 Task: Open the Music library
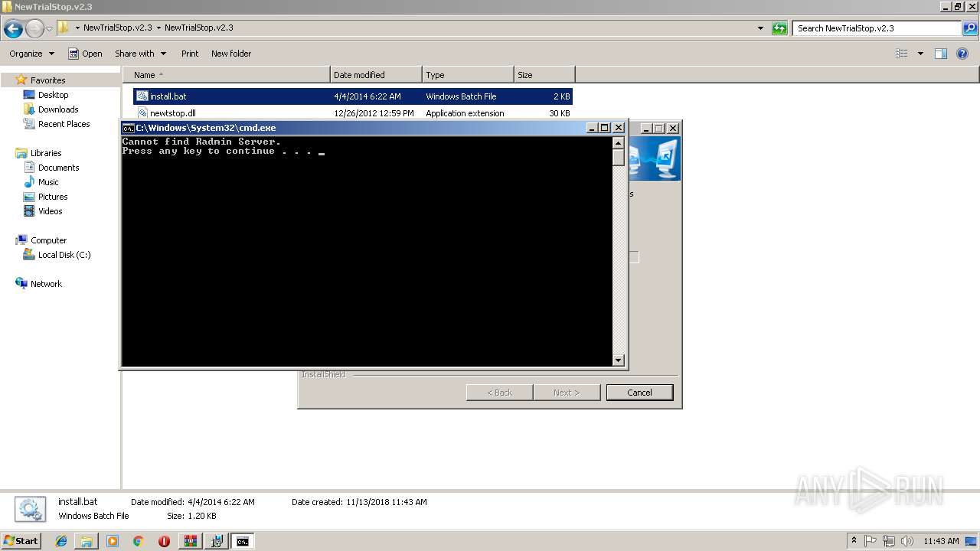(x=48, y=182)
